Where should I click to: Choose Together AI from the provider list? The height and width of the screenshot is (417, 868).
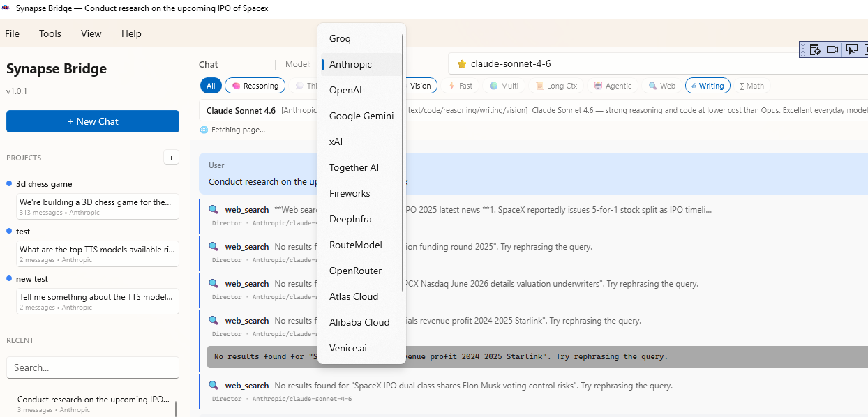[360, 167]
